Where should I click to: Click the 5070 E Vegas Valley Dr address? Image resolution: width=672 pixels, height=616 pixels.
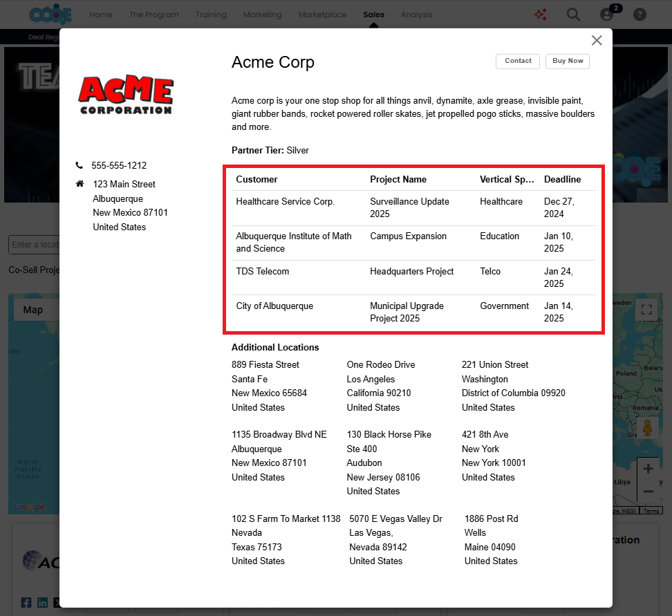point(395,540)
